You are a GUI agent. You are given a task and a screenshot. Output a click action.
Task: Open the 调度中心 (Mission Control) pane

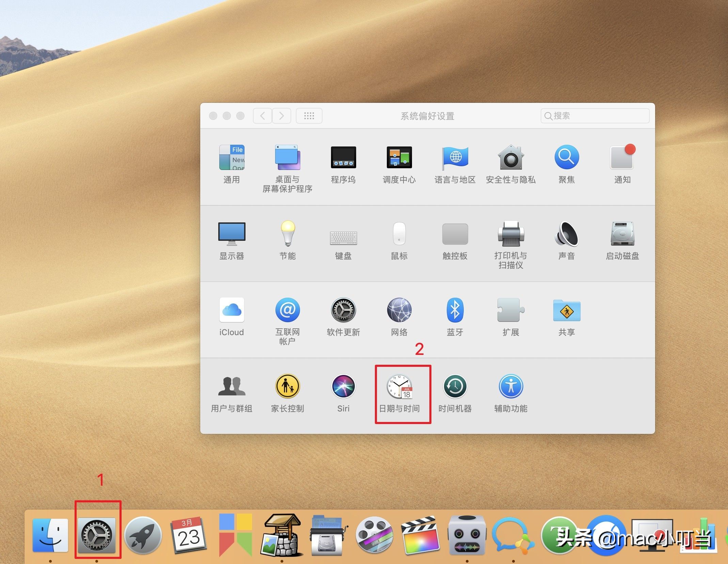[399, 158]
